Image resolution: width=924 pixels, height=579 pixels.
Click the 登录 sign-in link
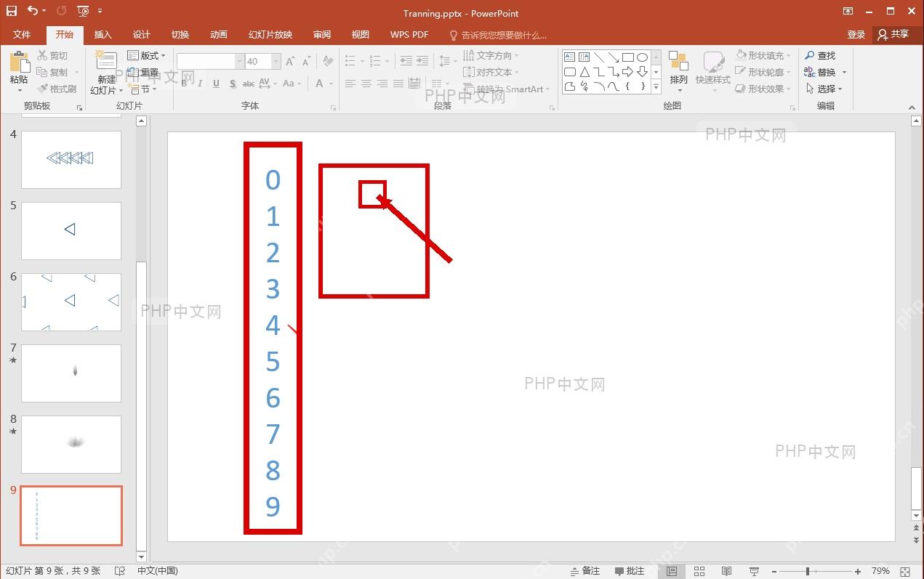click(x=856, y=34)
